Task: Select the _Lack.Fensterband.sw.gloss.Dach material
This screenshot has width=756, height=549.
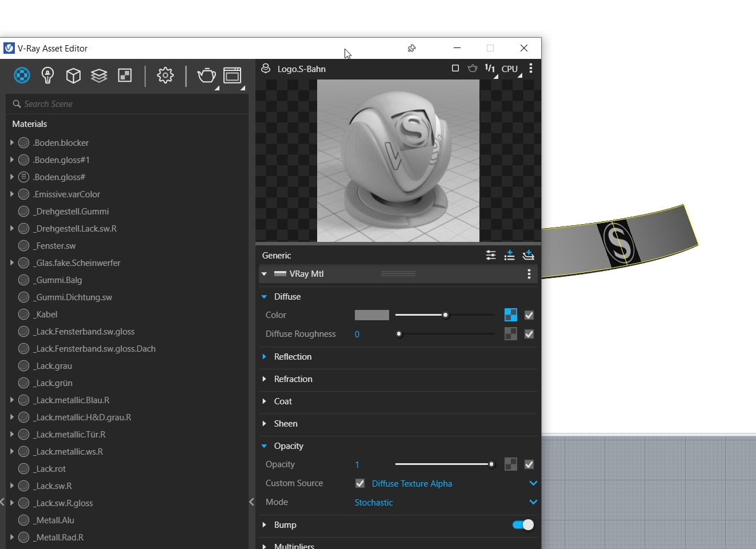Action: [94, 348]
